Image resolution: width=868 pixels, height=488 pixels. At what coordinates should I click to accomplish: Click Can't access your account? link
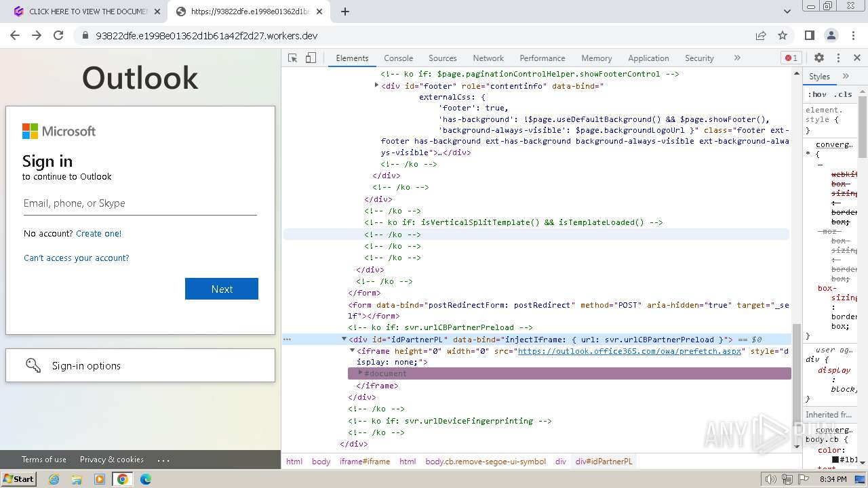point(76,258)
